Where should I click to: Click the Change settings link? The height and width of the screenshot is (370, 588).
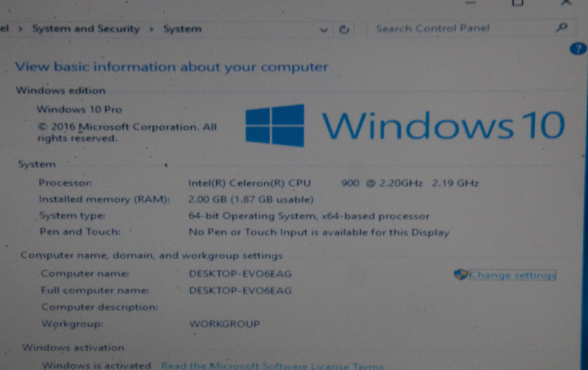[512, 275]
